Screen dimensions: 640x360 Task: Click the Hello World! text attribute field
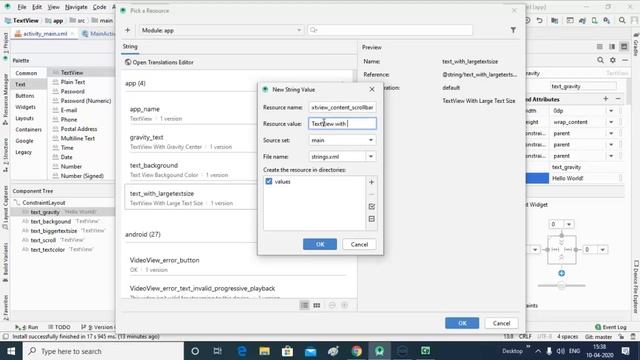[x=584, y=178]
